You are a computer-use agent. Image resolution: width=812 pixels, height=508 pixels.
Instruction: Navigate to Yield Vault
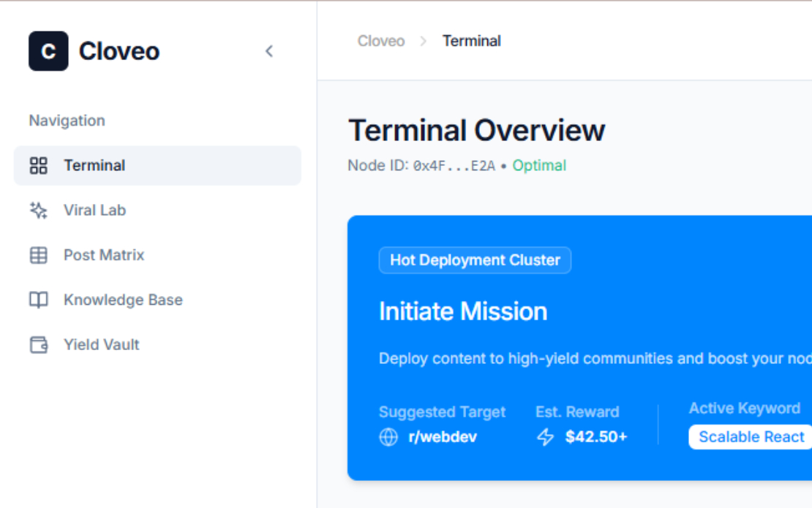(x=157, y=344)
